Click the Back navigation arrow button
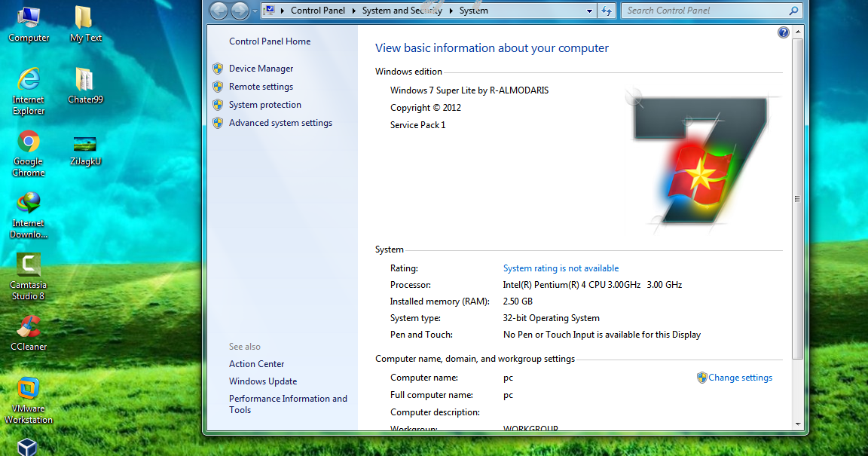This screenshot has width=868, height=456. coord(219,11)
